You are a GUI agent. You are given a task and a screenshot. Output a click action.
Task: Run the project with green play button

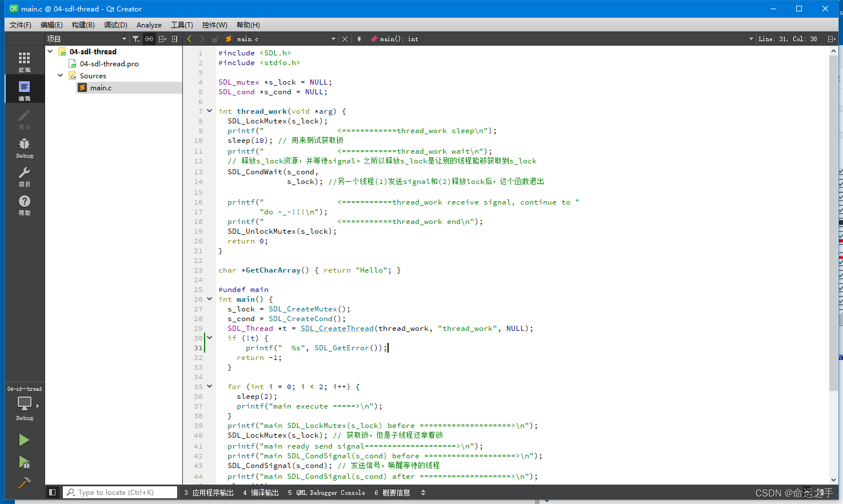pos(24,440)
